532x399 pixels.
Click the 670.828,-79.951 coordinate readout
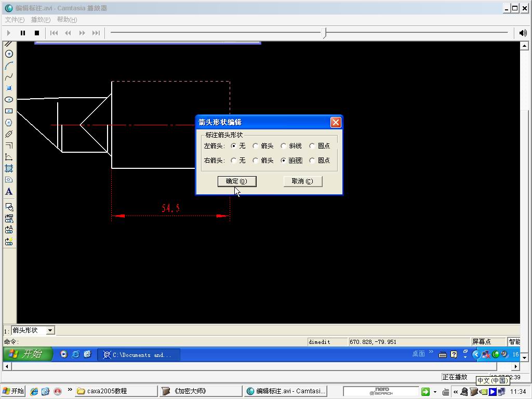(373, 342)
